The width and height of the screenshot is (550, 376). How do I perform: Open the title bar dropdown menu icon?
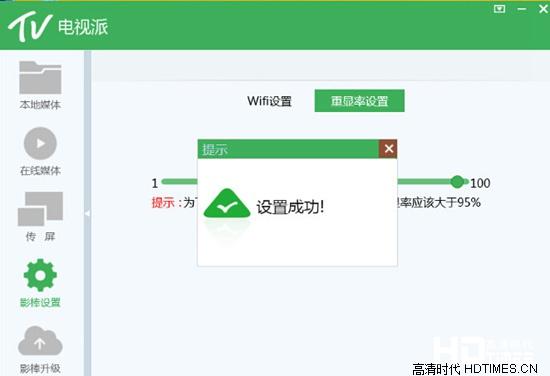[499, 9]
